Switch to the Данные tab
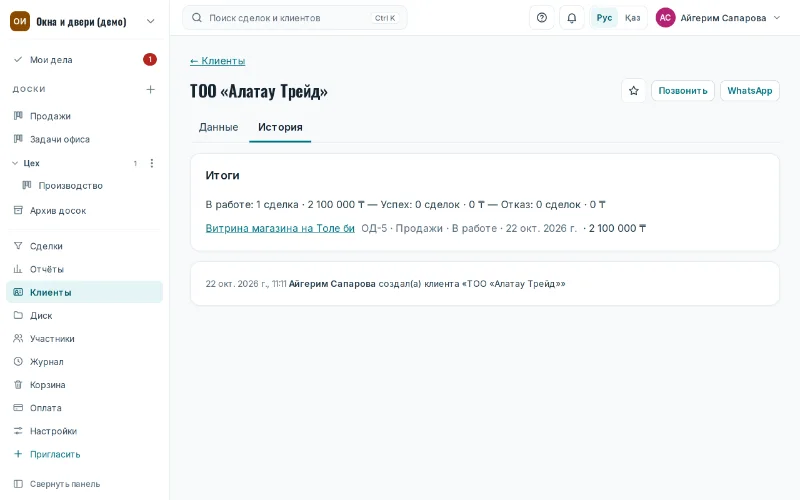The image size is (800, 500). coord(218,127)
